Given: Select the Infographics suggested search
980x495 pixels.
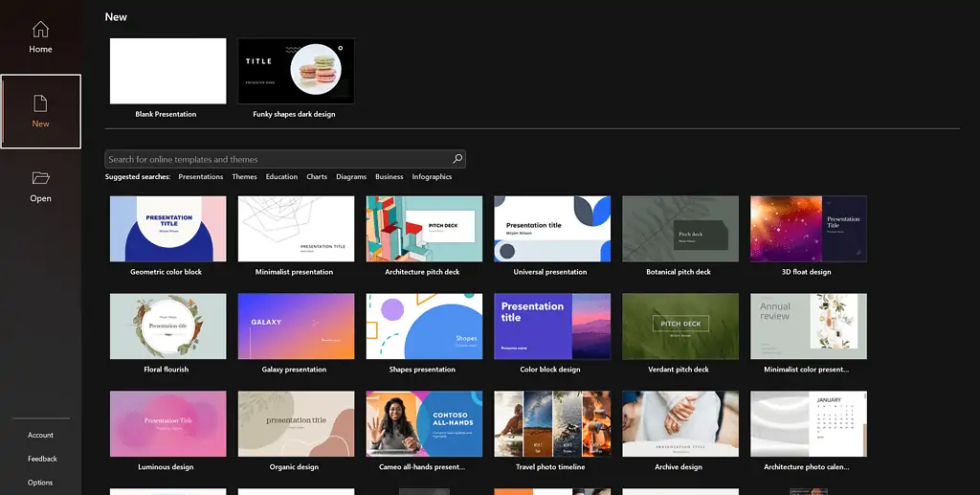Looking at the screenshot, I should click(432, 177).
